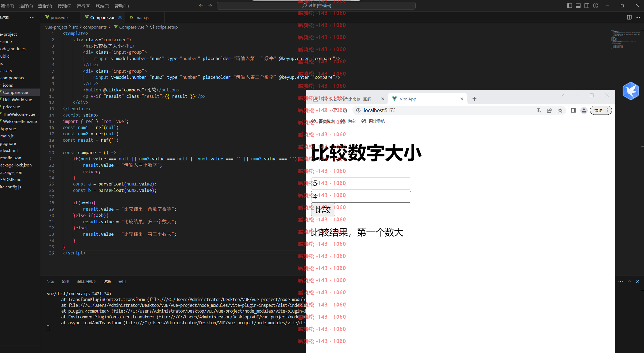Screen dimensions: 644x353
Task: Open editor more actions menu
Action: 638,17
